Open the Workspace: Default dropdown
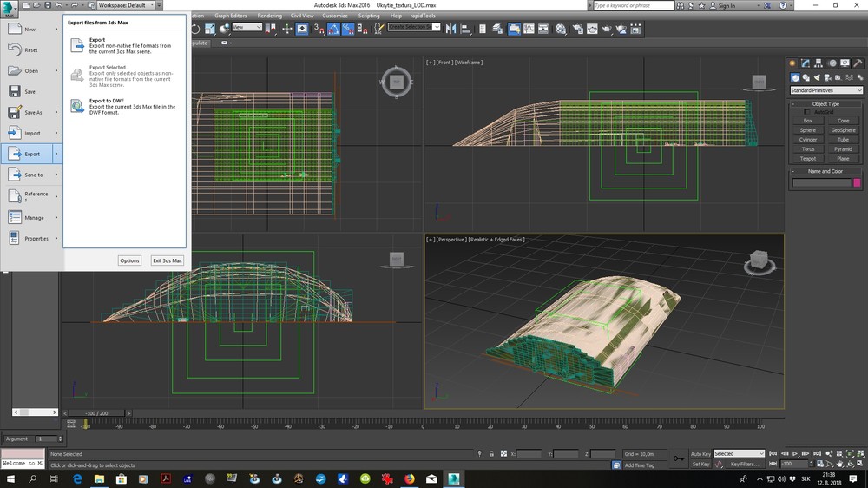The image size is (868, 488). coord(125,5)
